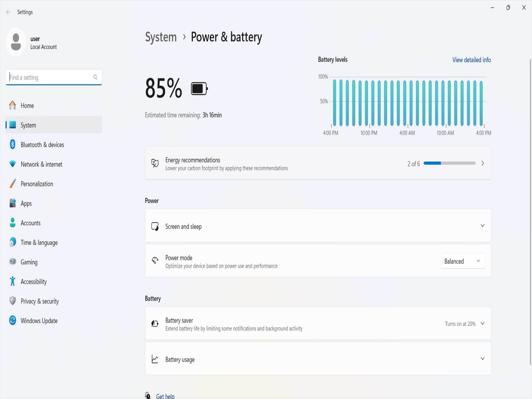The width and height of the screenshot is (532, 399).
Task: Click Time & language label
Action: [x=39, y=243]
